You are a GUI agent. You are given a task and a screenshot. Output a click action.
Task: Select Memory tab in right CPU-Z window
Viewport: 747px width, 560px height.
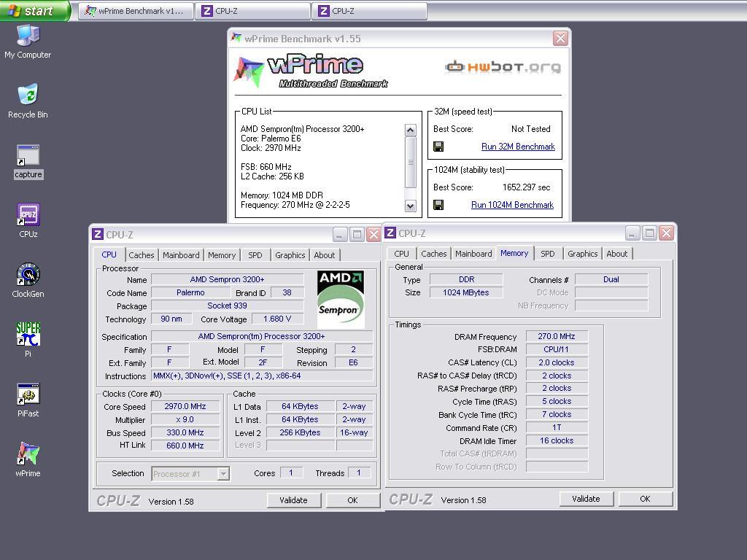pyautogui.click(x=514, y=253)
